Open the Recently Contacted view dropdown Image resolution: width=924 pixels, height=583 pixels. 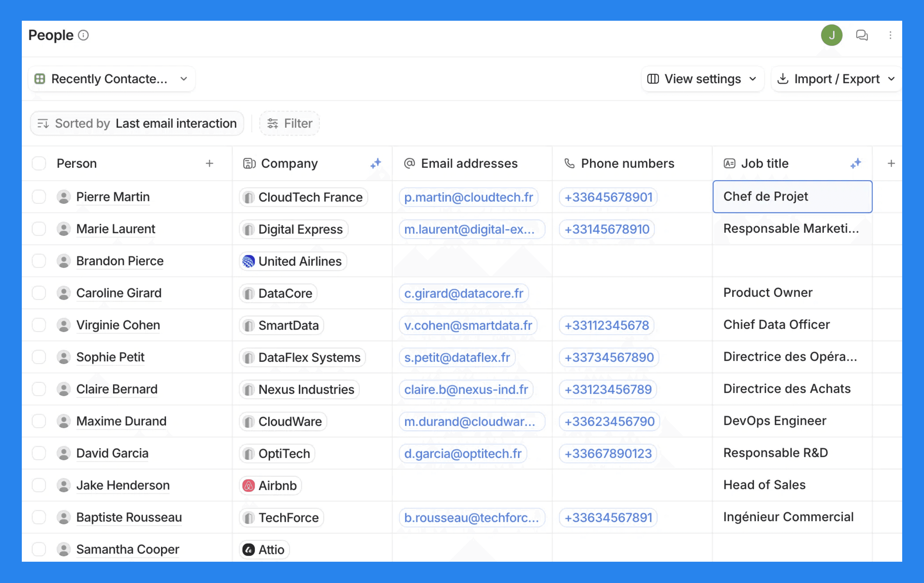point(112,79)
